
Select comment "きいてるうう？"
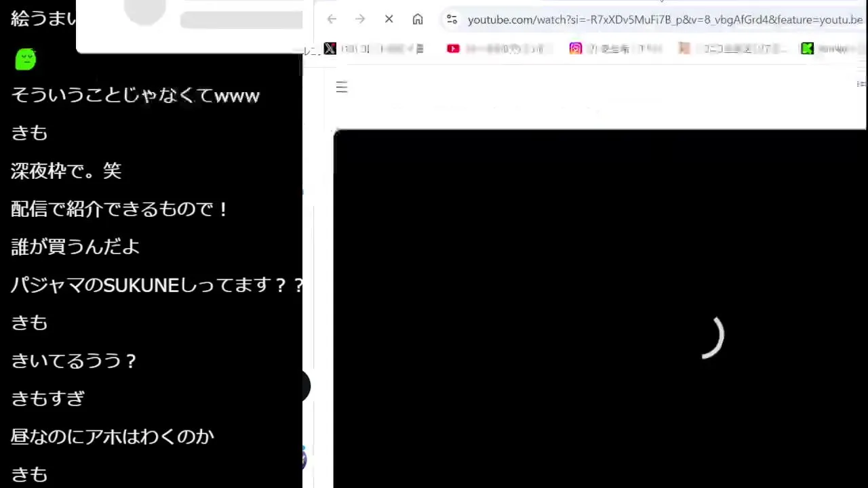(x=74, y=361)
